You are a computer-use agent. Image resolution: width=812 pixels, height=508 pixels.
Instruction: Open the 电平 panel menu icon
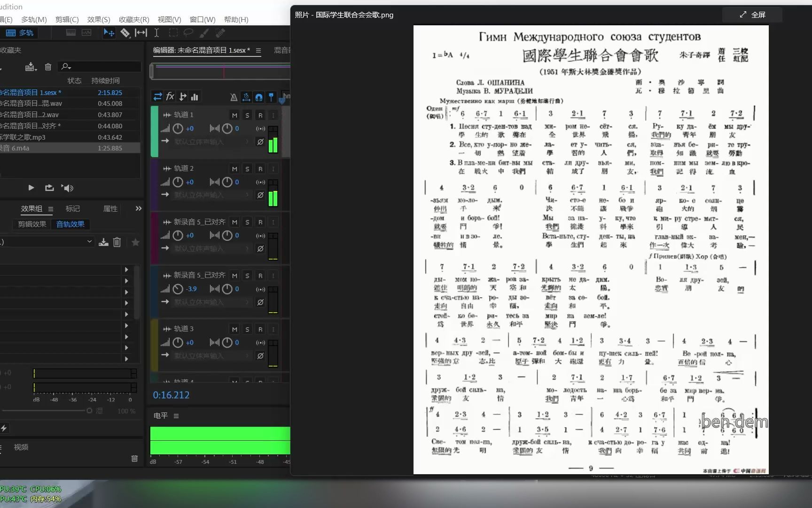click(x=176, y=416)
